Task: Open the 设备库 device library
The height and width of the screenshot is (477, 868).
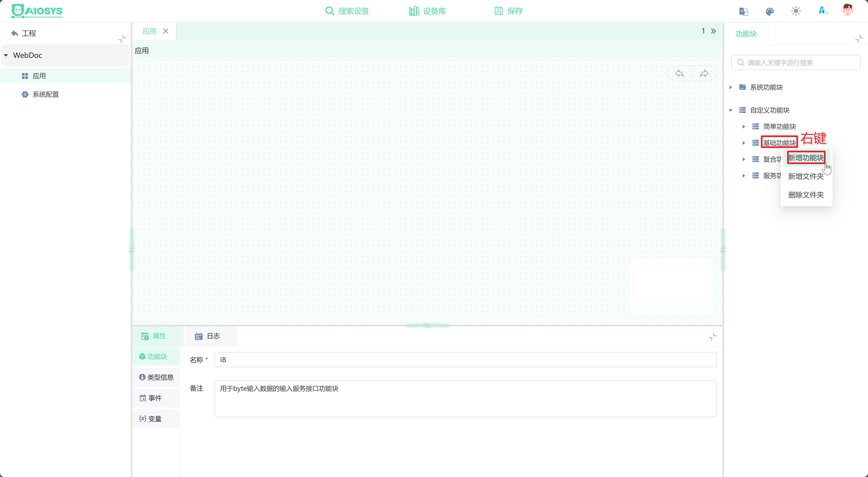Action: [x=427, y=11]
